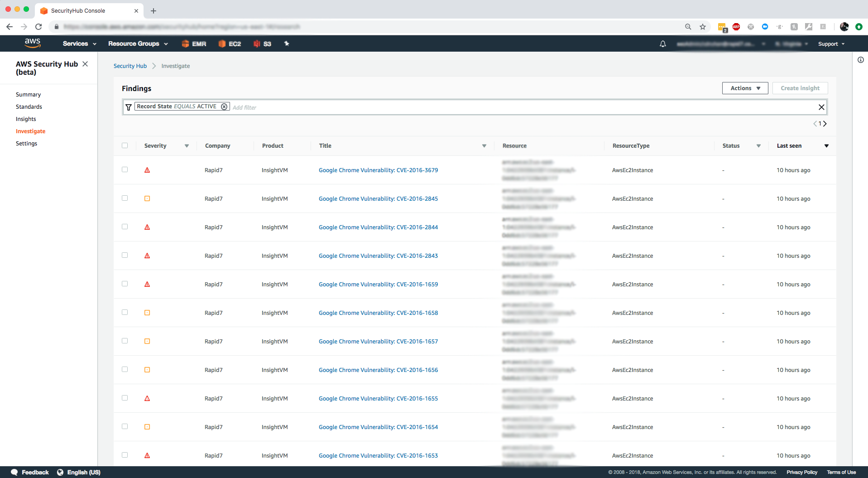Viewport: 868px width, 478px height.
Task: Open Google Chrome Vulnerability CVE-2016-2844 link
Action: point(378,227)
